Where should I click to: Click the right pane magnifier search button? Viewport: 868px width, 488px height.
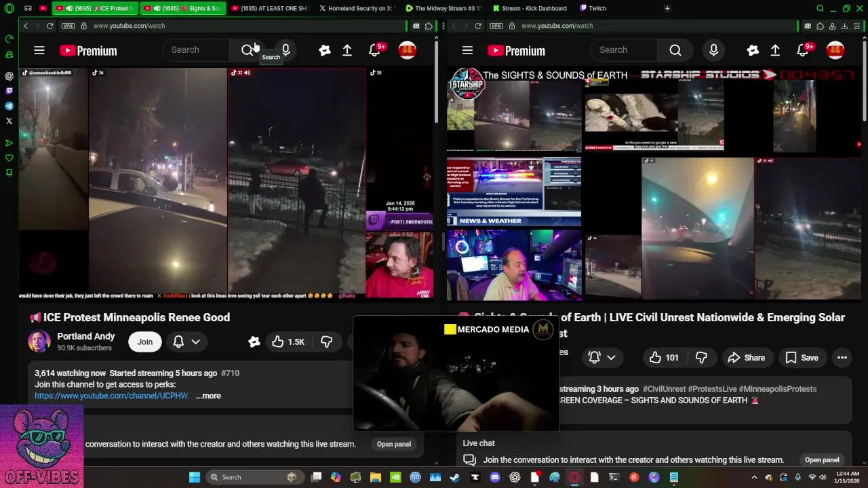tap(675, 50)
